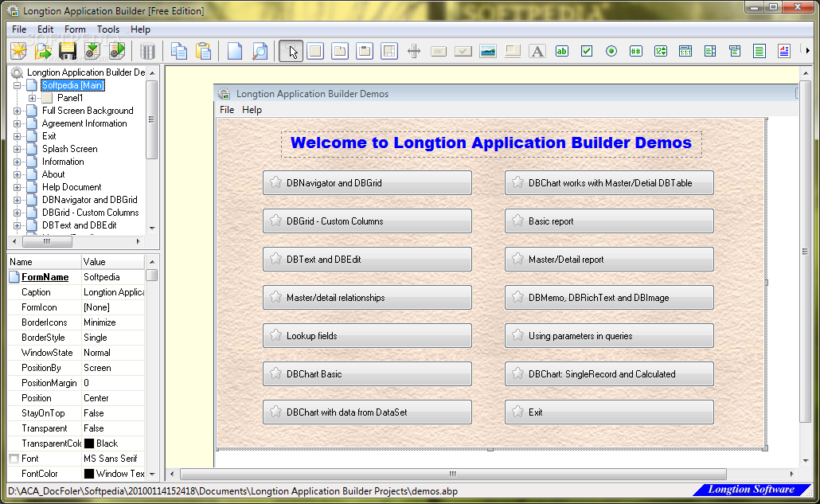The width and height of the screenshot is (820, 504).
Task: Select the 'ab' edit box tool
Action: 561,51
